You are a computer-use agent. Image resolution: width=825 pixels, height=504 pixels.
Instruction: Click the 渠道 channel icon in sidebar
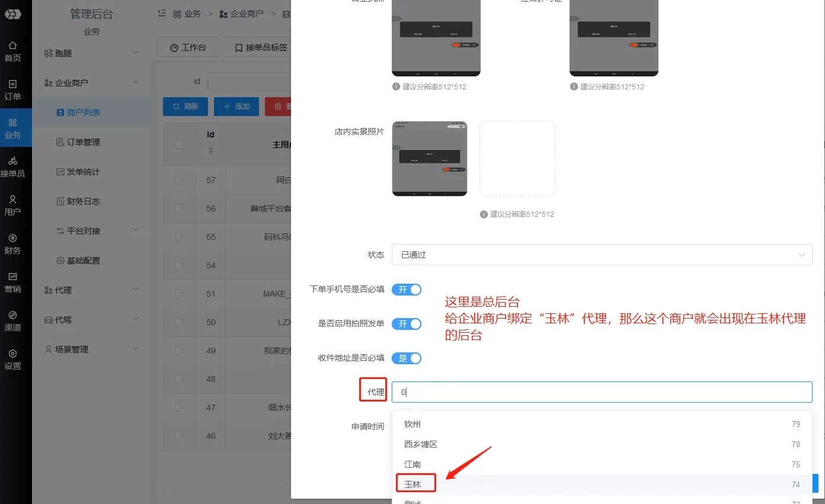[x=12, y=315]
